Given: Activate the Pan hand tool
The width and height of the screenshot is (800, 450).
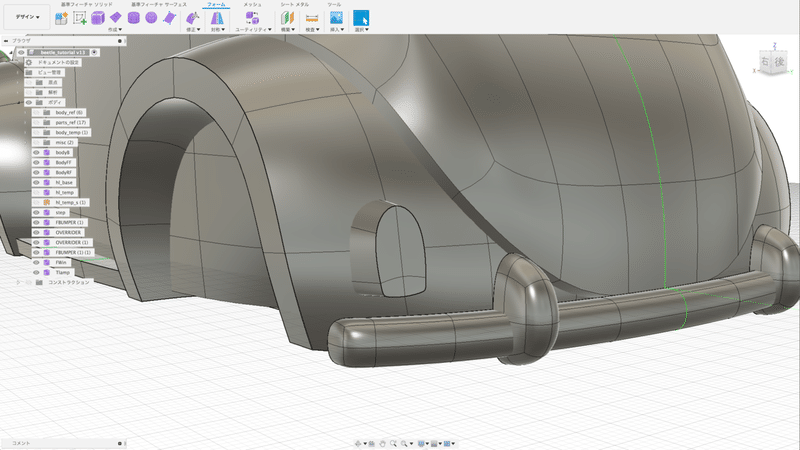Looking at the screenshot, I should click(x=383, y=442).
